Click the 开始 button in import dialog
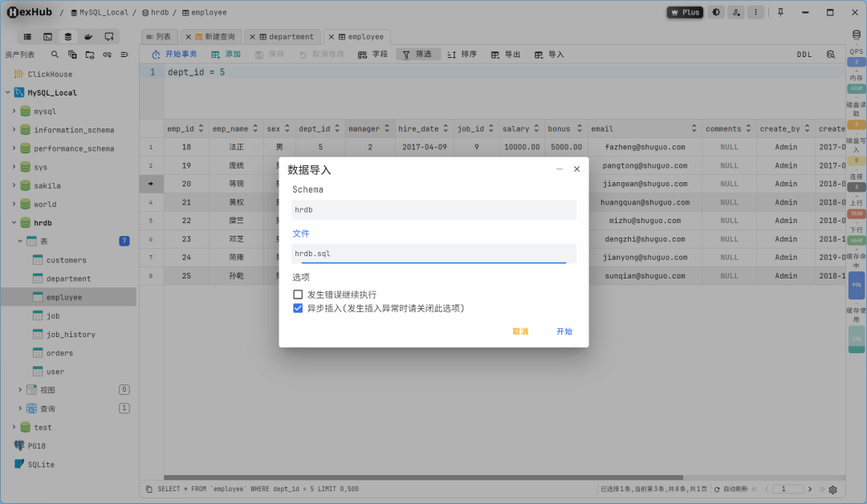The image size is (867, 504). point(564,331)
